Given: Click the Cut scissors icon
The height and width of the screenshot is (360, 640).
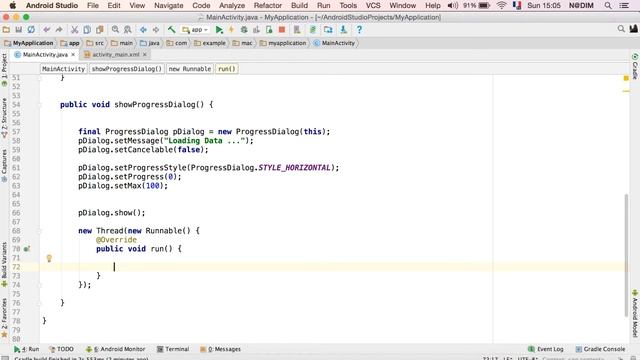Looking at the screenshot, I should pyautogui.click(x=74, y=30).
